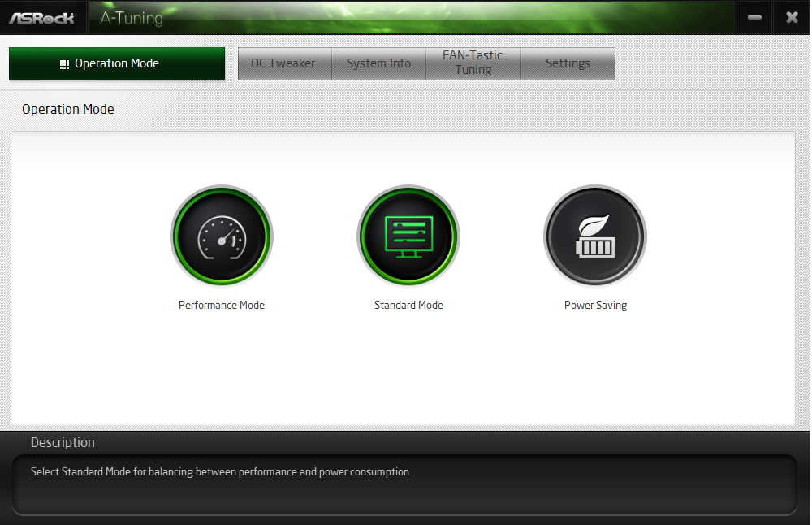Click the Operation Mode section heading
Screen dimensions: 812x525
tap(68, 110)
